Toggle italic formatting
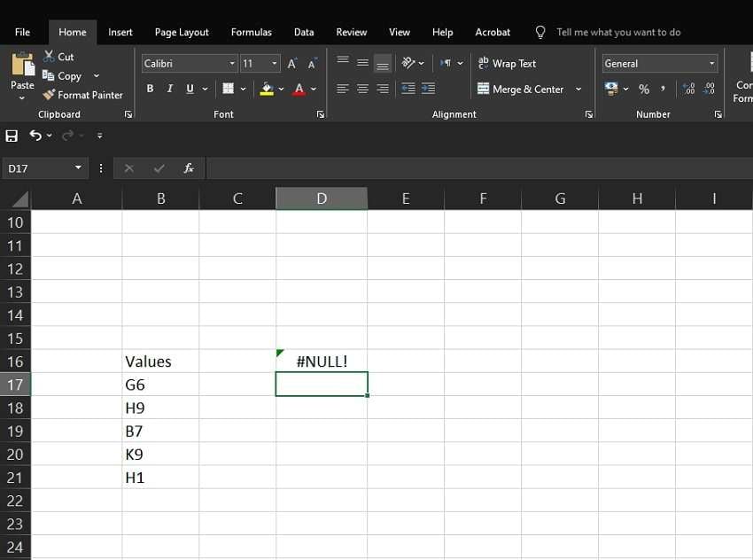Viewport: 753px width, 560px height. (x=170, y=89)
